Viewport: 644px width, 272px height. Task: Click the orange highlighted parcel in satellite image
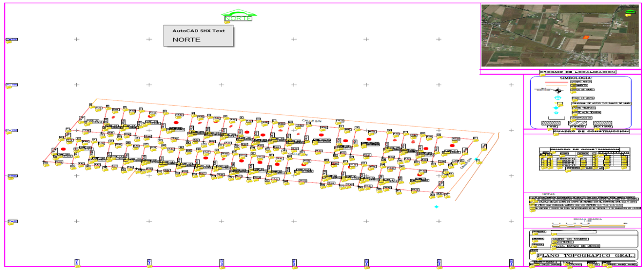tap(586, 37)
